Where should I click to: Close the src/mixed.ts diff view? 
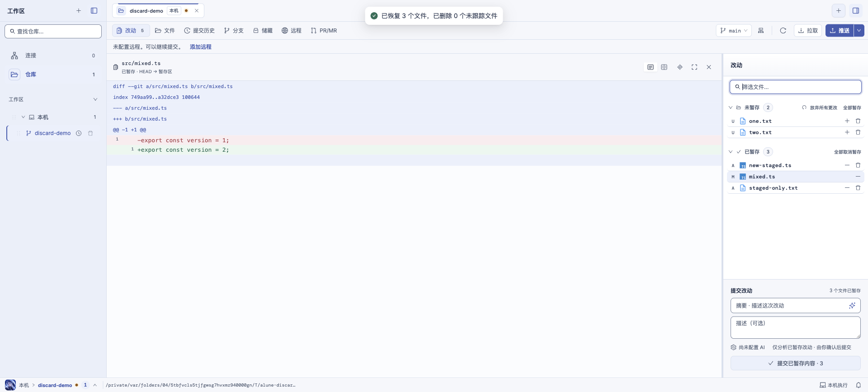(709, 67)
